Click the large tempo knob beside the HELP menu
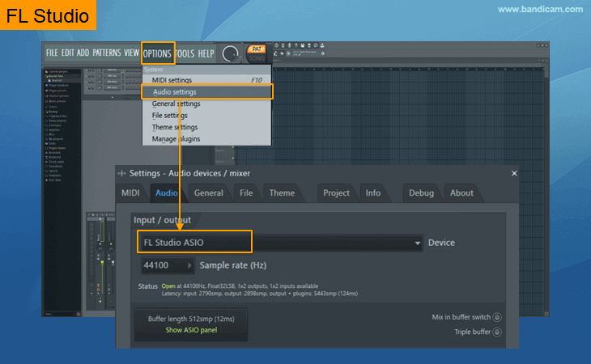 coord(230,53)
